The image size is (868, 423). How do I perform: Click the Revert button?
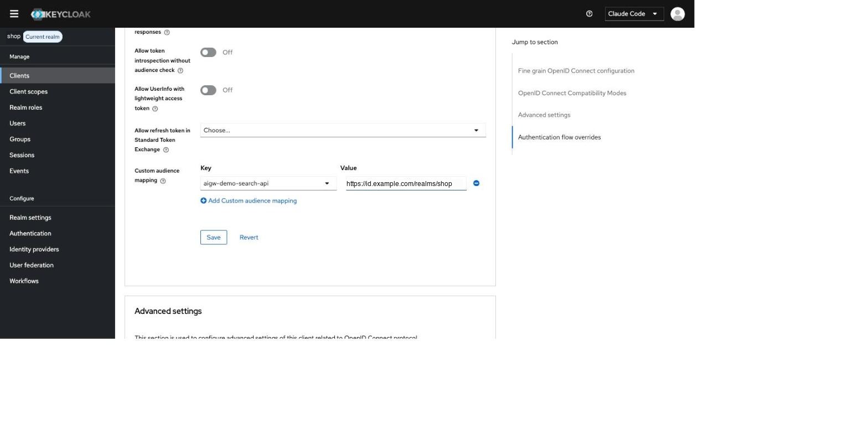[x=249, y=238]
